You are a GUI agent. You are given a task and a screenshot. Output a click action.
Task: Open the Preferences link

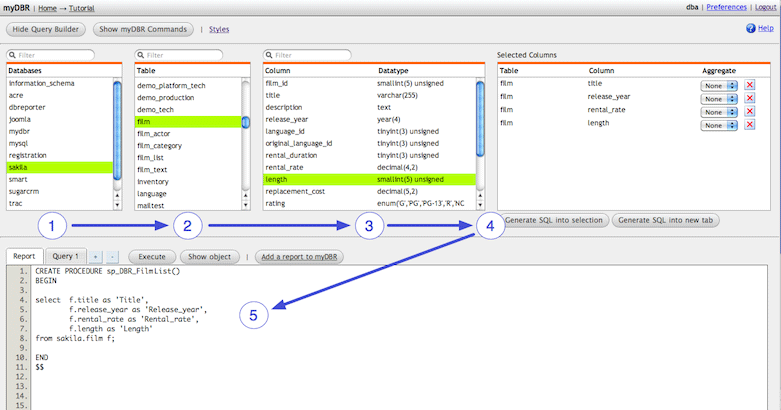click(x=727, y=7)
